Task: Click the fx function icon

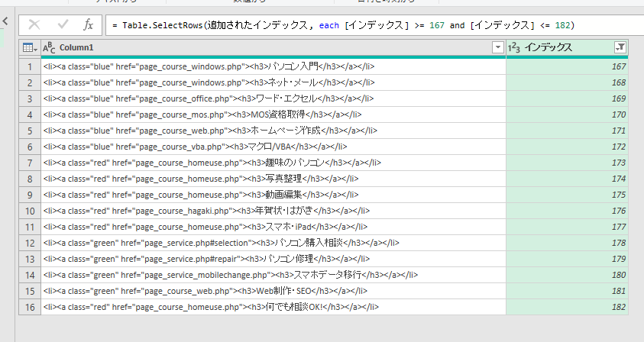Action: 89,25
